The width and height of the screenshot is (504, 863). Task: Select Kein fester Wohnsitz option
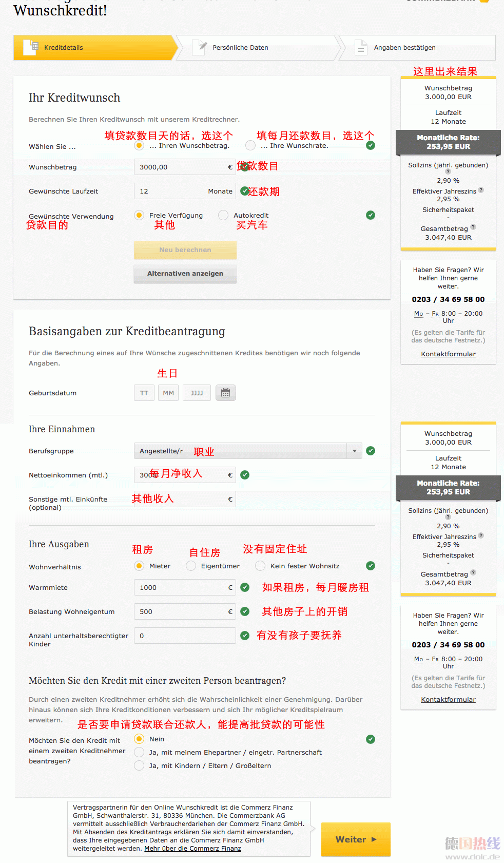(260, 566)
